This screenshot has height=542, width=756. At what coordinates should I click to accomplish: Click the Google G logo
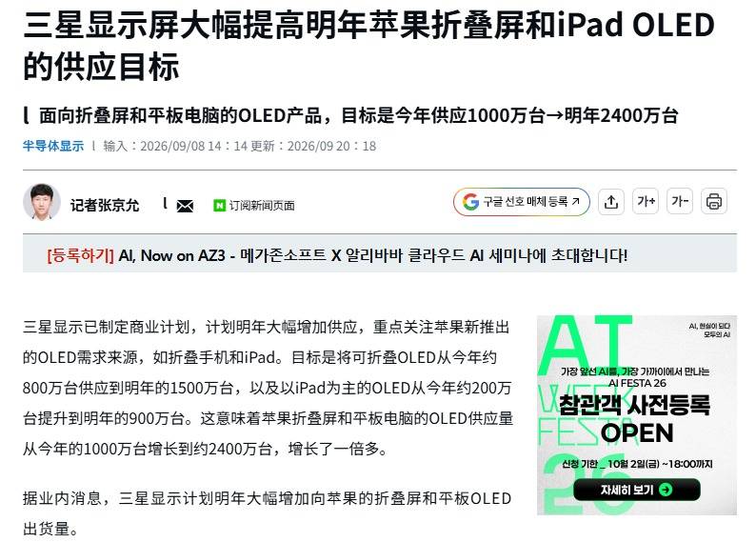[470, 202]
